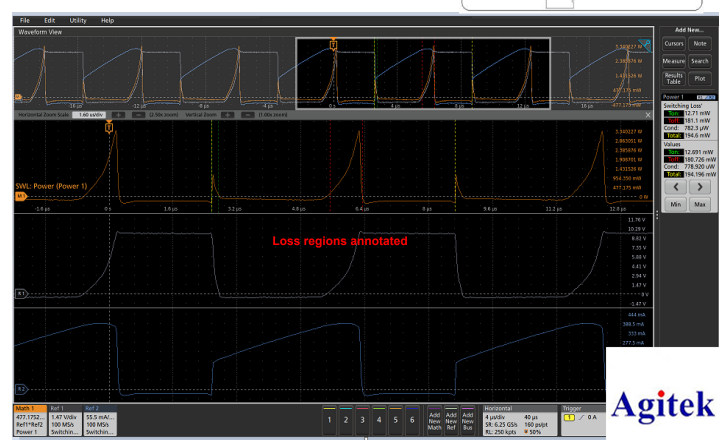Viewport: 727px width, 447px height.
Task: Toggle channel 3 on
Action: (x=363, y=420)
